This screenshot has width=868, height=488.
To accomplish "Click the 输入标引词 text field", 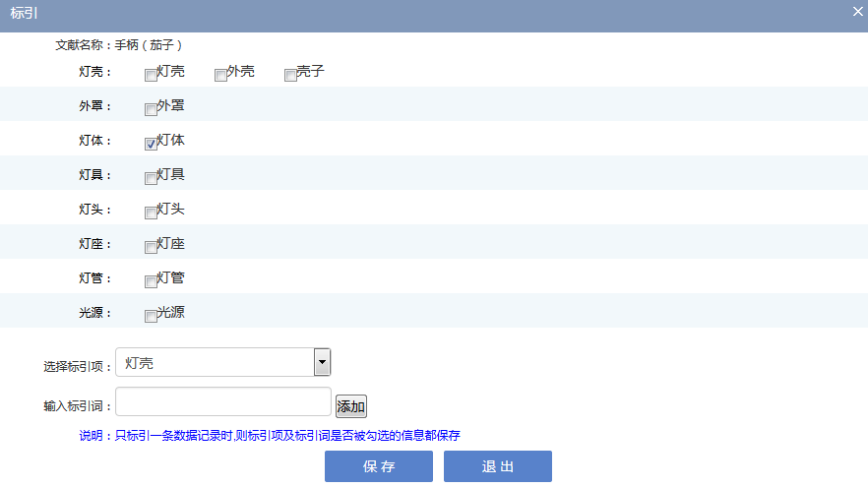I will click(x=222, y=401).
